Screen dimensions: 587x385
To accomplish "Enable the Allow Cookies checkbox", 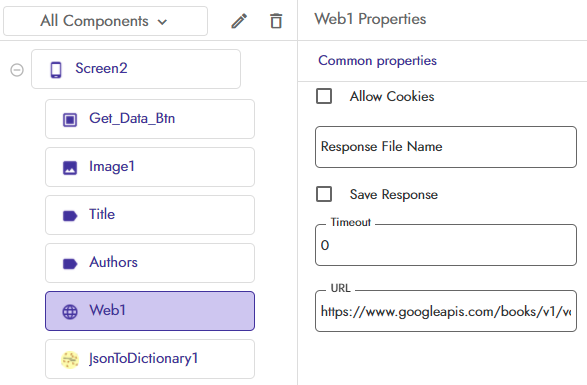I will 324,96.
